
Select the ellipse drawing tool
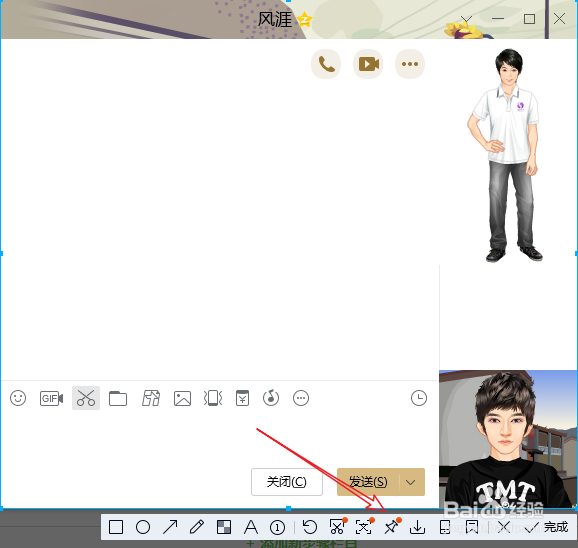click(x=143, y=527)
